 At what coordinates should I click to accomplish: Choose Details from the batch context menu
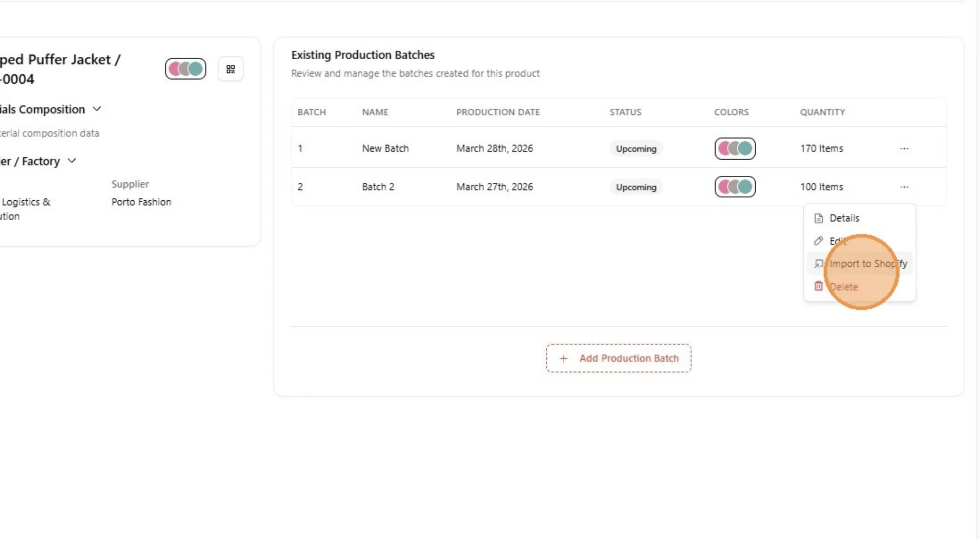(860, 218)
